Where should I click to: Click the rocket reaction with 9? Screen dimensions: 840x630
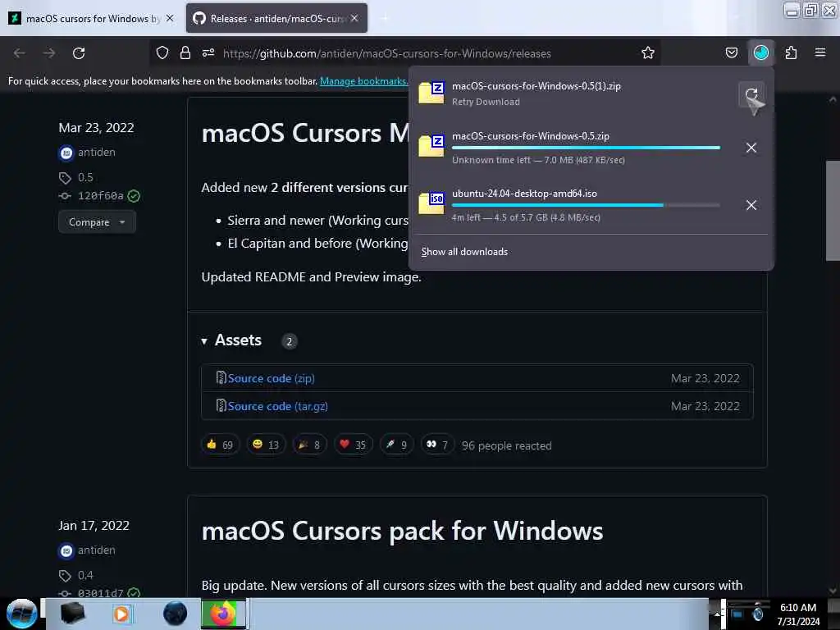coord(396,445)
